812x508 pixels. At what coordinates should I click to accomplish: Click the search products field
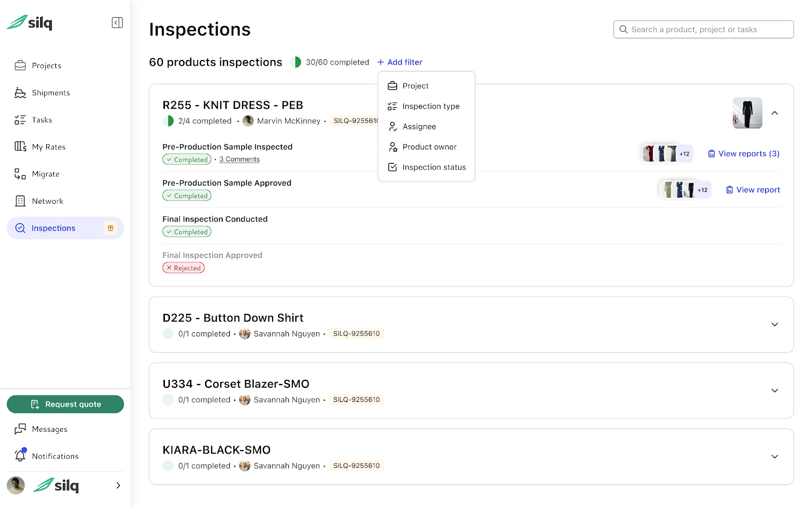point(703,29)
